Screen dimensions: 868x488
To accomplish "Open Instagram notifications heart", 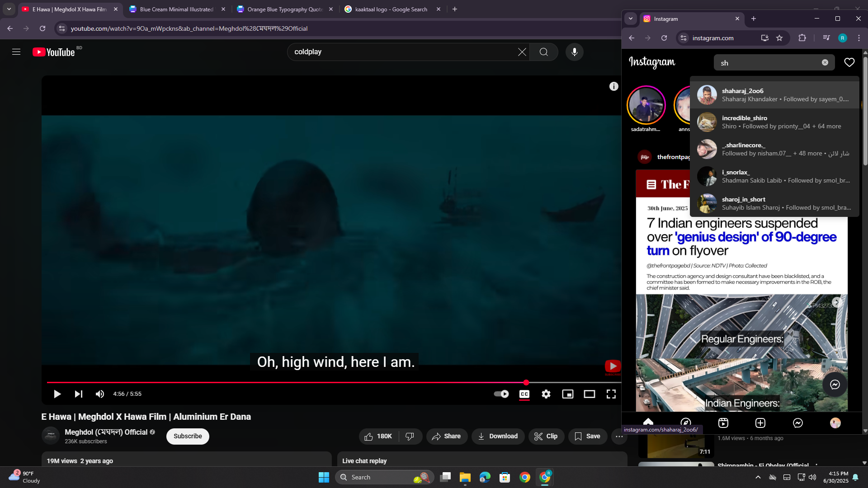I will coord(849,62).
